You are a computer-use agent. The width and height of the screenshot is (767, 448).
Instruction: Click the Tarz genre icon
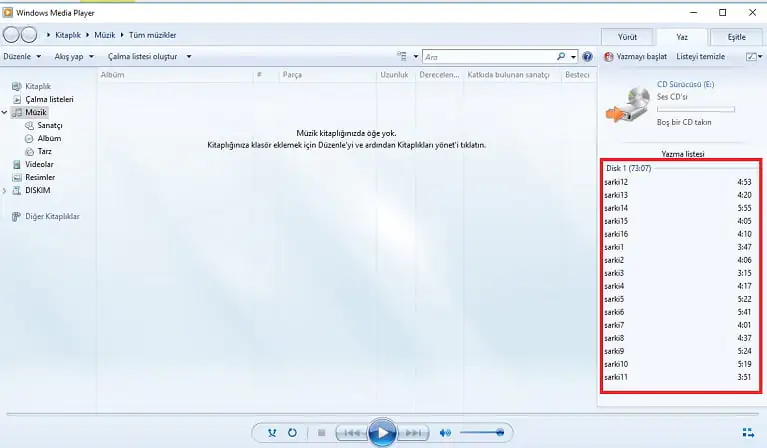click(29, 152)
